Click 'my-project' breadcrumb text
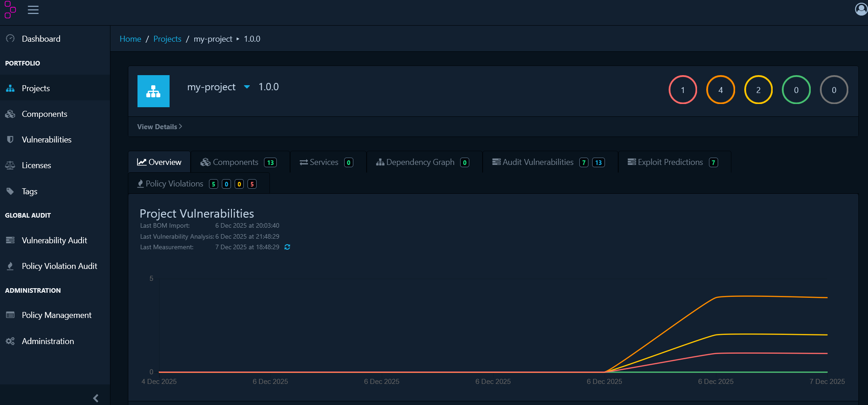 pos(213,39)
